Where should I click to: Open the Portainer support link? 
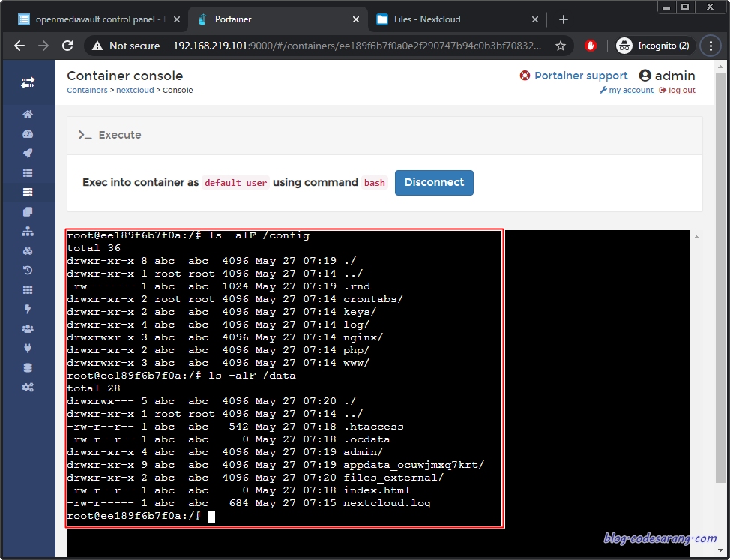pos(573,76)
